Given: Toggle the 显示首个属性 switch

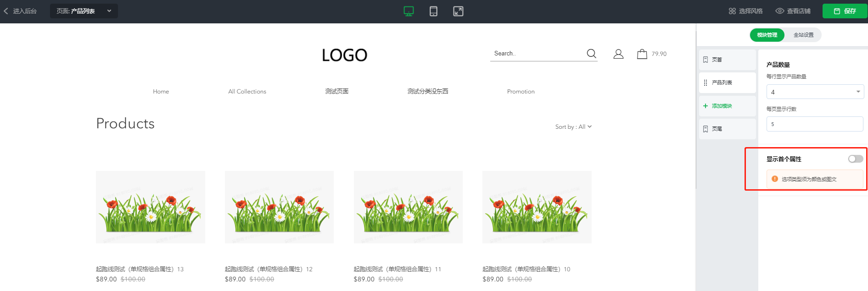Looking at the screenshot, I should tap(855, 159).
